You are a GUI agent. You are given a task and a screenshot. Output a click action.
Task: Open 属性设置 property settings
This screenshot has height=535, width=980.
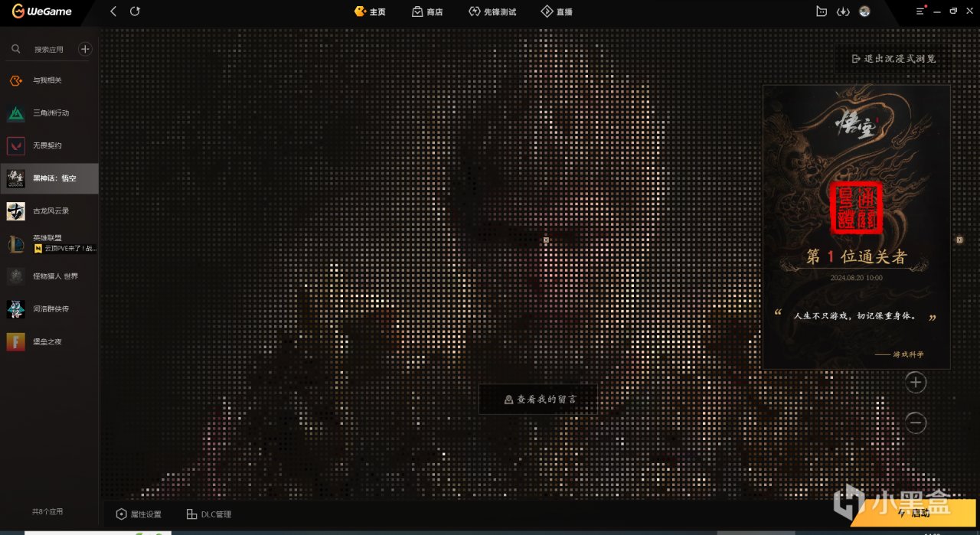click(139, 514)
